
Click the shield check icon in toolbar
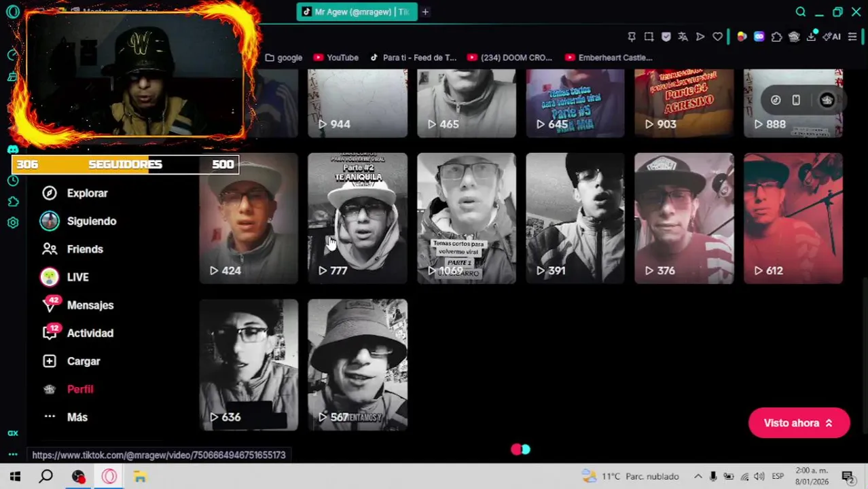click(x=666, y=37)
